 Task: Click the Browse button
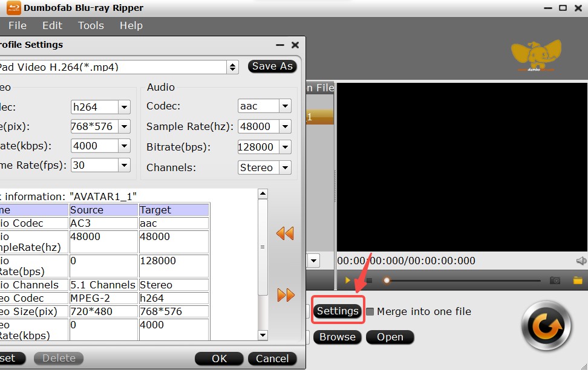tap(338, 337)
